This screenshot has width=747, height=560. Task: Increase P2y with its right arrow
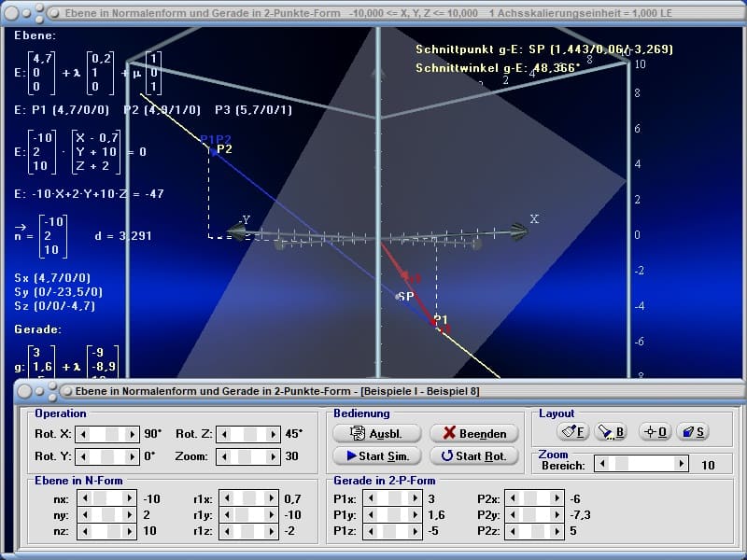pos(557,515)
